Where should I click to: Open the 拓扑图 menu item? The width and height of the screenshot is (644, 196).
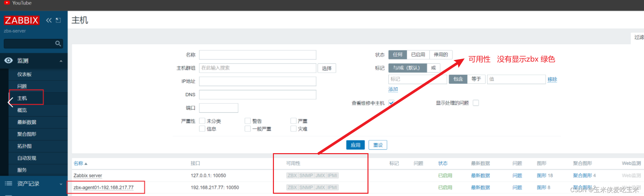(24, 146)
